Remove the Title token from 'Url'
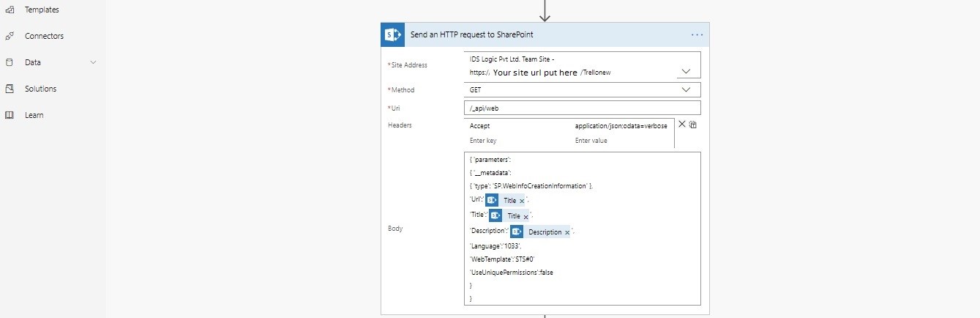 521,201
